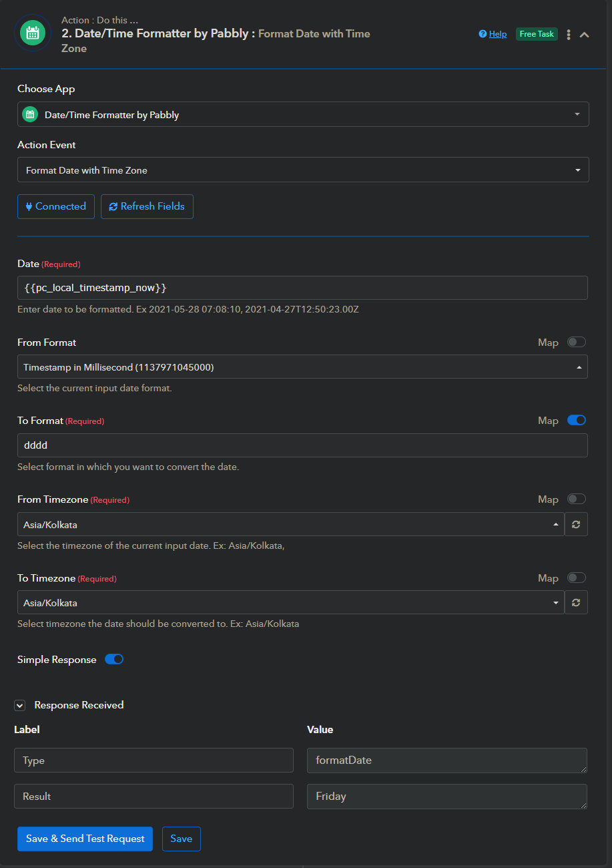Toggle the Map switch for To Timezone
Screen dimensions: 612x868
[x=576, y=578]
